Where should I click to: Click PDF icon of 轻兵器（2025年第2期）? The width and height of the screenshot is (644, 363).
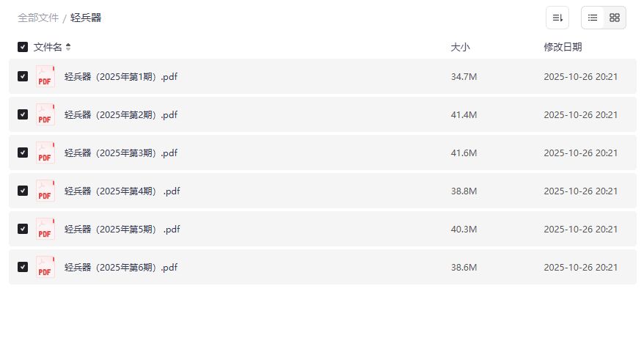point(45,114)
